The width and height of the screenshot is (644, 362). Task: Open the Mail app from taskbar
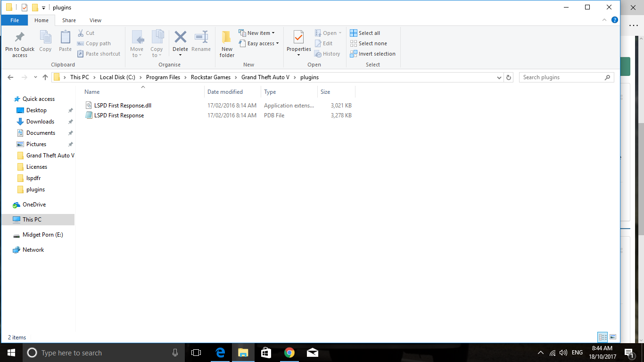click(x=312, y=353)
